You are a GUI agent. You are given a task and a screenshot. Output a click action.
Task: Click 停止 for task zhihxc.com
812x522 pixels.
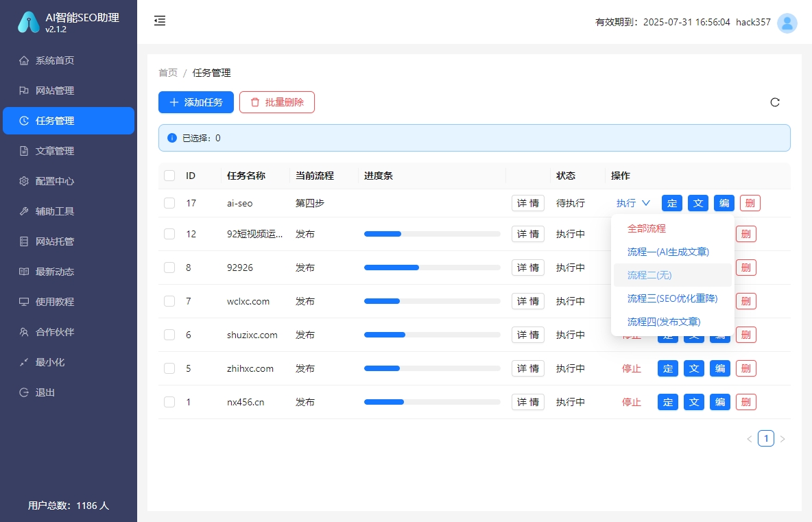click(x=631, y=368)
